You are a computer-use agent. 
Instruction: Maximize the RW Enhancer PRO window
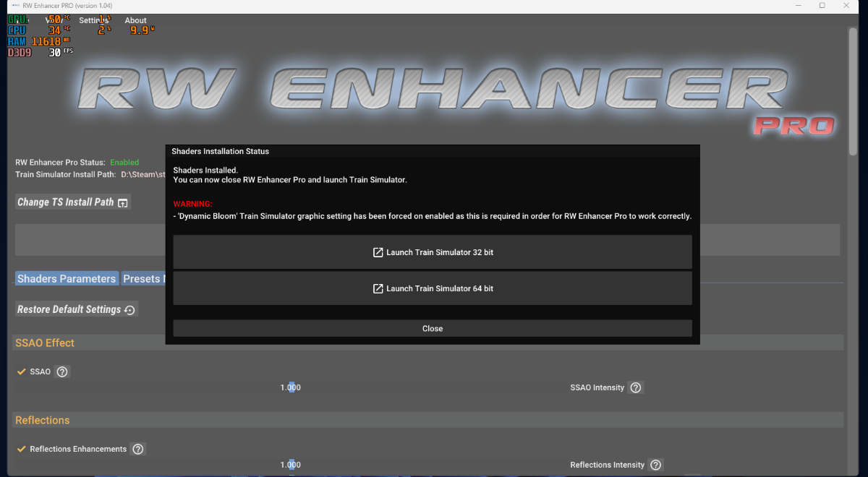(x=822, y=5)
